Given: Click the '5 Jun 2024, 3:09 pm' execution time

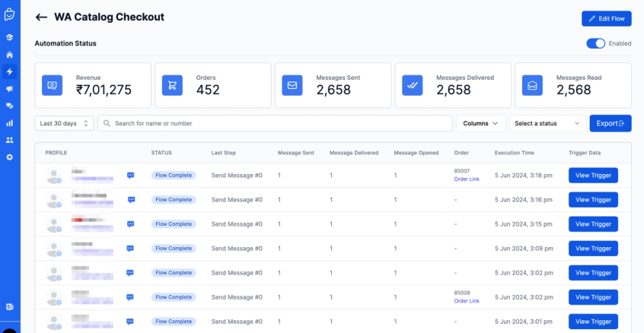Looking at the screenshot, I should [x=524, y=249].
